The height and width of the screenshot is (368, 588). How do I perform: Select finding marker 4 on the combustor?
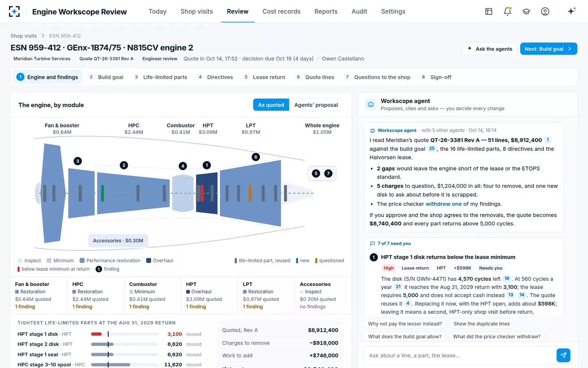183,166
